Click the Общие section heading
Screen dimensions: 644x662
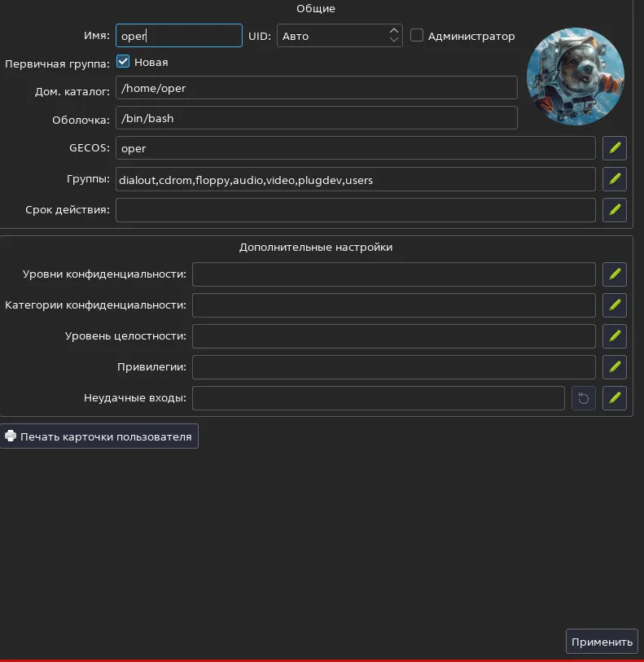pos(316,8)
